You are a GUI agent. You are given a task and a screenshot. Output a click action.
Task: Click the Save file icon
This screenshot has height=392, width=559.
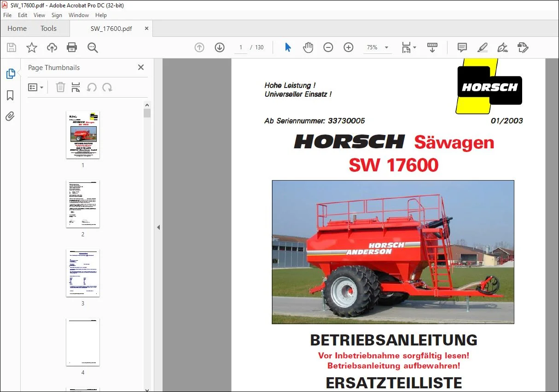[x=12, y=47]
